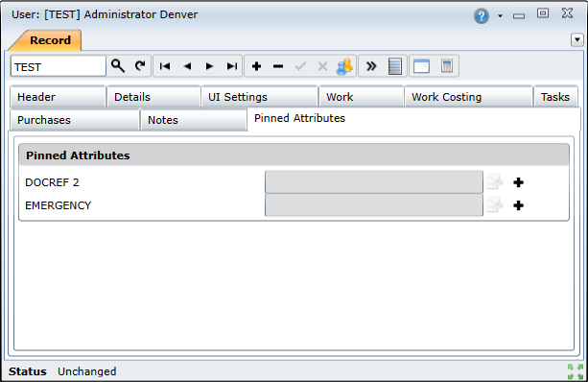Click the green arrows status icon
This screenshot has width=588, height=382.
click(576, 371)
